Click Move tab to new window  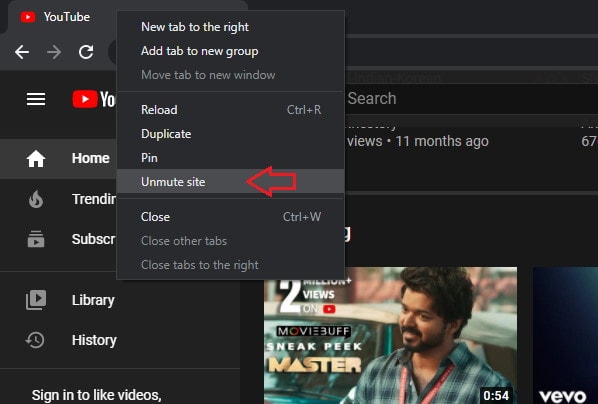[230, 75]
